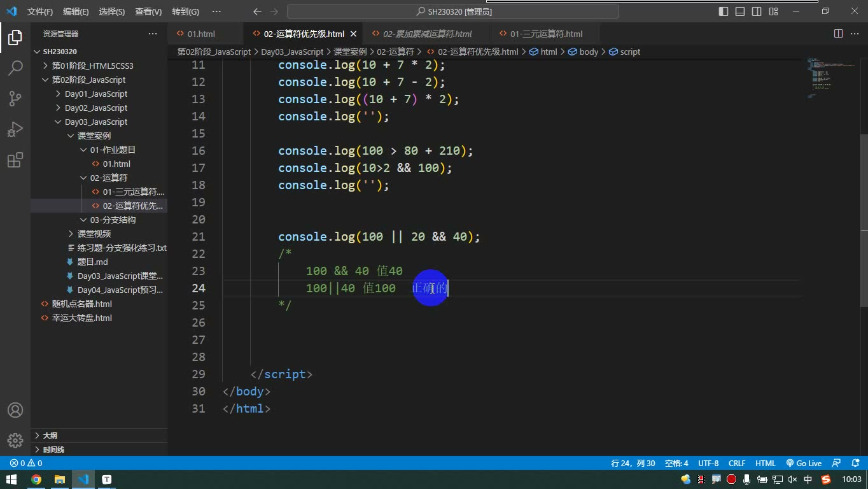This screenshot has height=489, width=868.
Task: Open the Manage gear icon
Action: click(15, 440)
